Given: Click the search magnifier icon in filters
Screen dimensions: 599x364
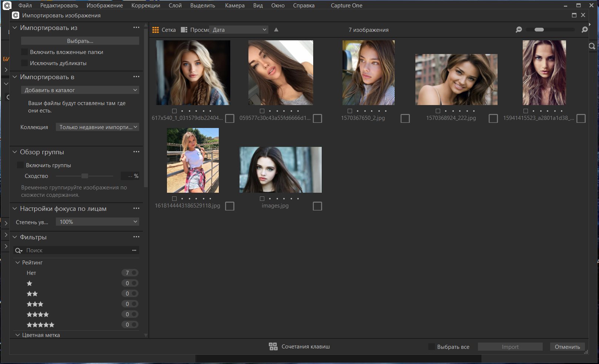Looking at the screenshot, I should pyautogui.click(x=19, y=251).
